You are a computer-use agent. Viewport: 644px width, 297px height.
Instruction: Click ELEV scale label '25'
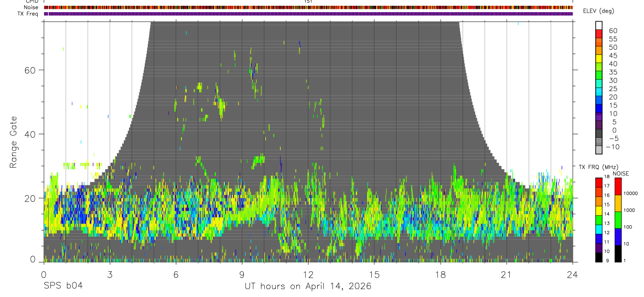click(613, 89)
